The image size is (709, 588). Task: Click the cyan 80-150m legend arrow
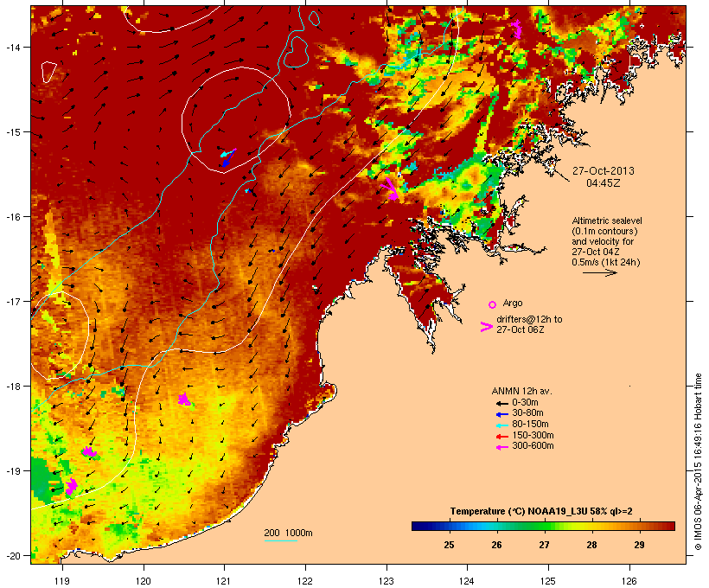[501, 425]
